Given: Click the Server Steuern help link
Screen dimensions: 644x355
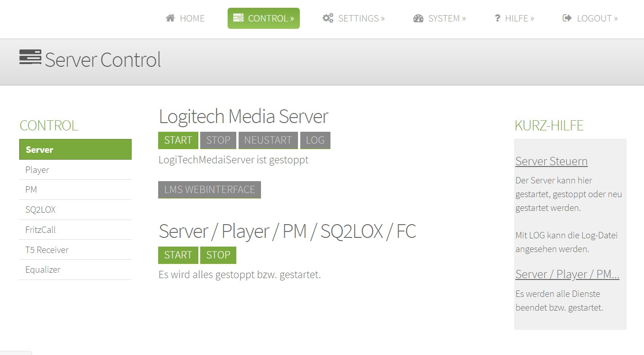Looking at the screenshot, I should coord(551,161).
